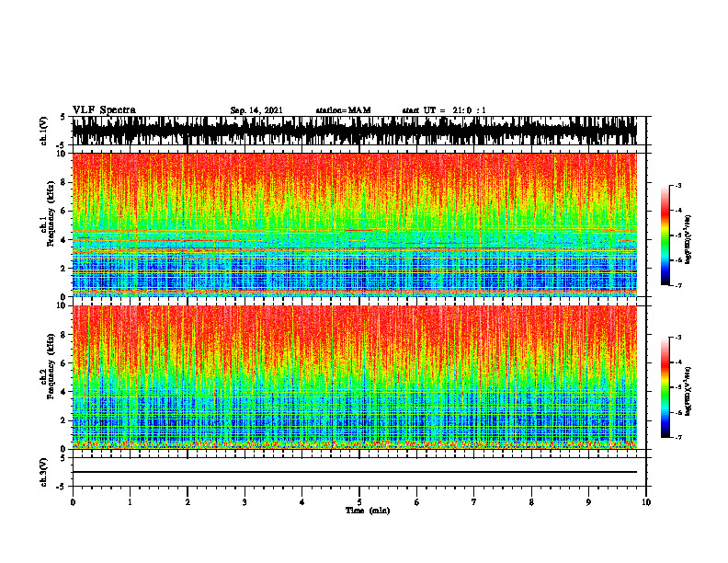This screenshot has height=563, width=728.
Task: Click time axis tick label "9"
Action: coord(588,502)
